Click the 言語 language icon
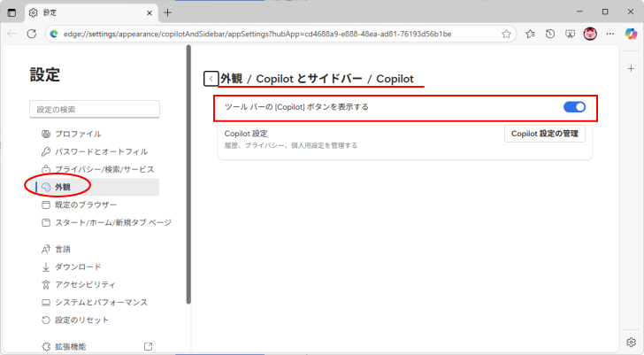Image resolution: width=644 pixels, height=355 pixels. tap(46, 249)
